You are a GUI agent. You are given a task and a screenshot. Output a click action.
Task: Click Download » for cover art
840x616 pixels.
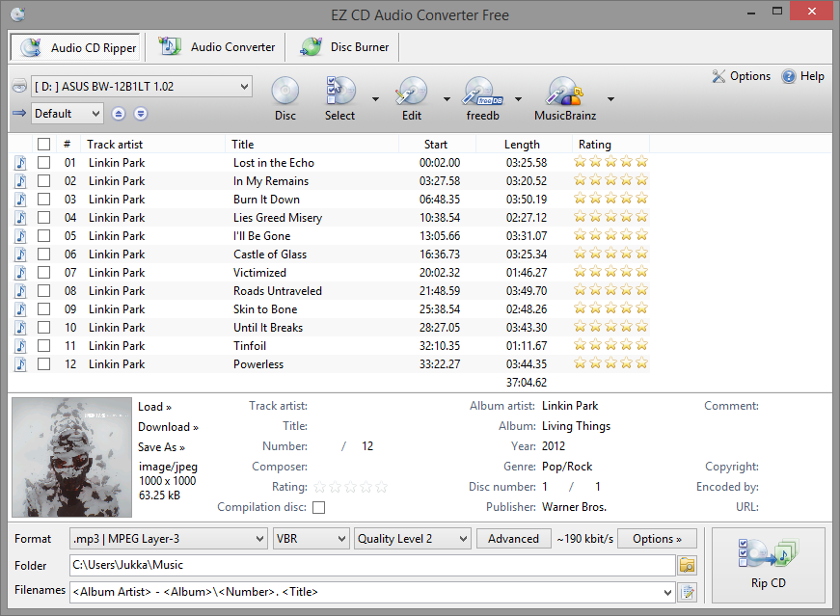click(168, 427)
